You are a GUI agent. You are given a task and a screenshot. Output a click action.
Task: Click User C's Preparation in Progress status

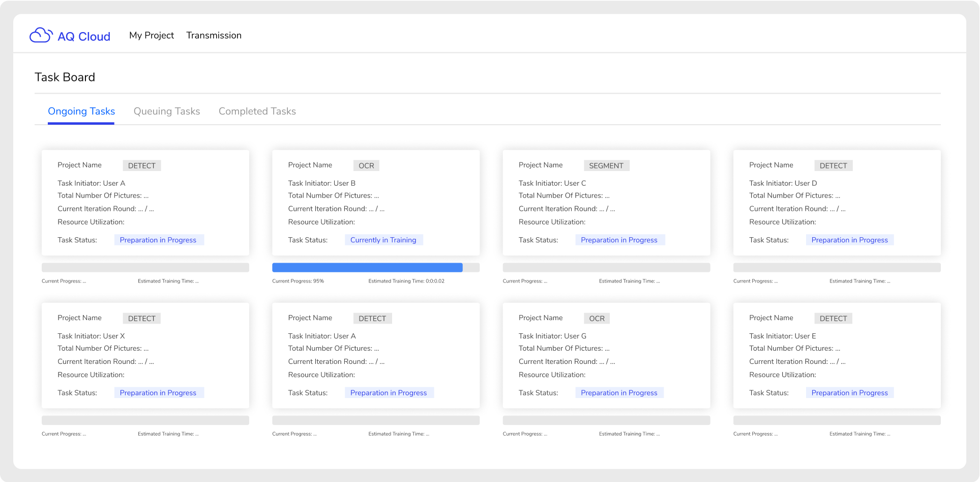click(619, 240)
